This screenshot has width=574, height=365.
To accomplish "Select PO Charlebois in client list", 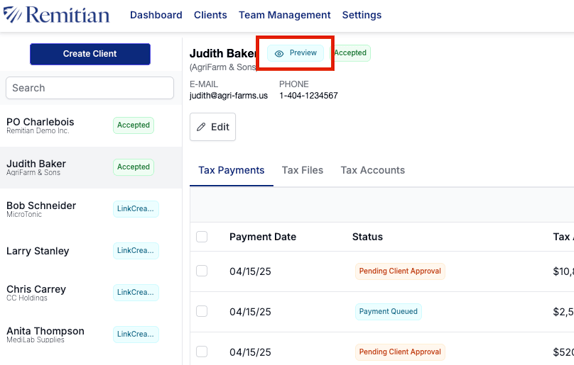I will coord(91,126).
